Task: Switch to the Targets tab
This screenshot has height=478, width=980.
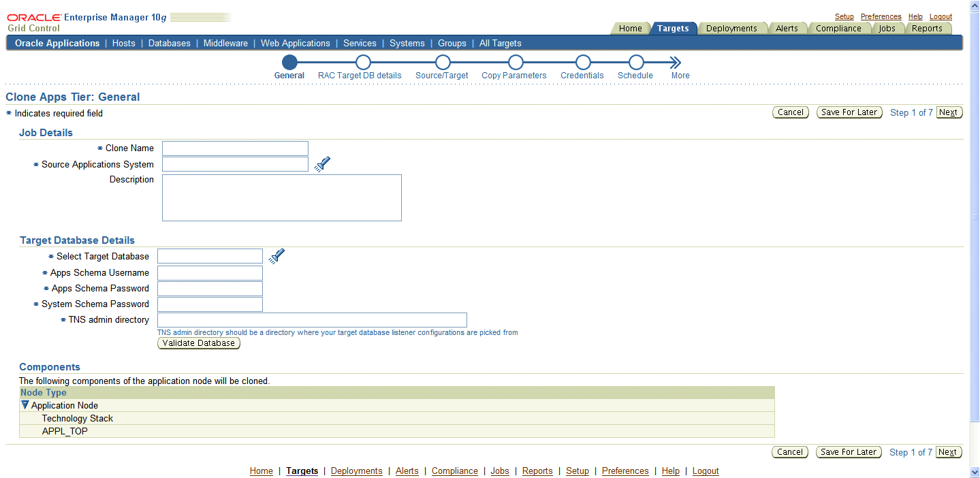Action: pyautogui.click(x=673, y=28)
